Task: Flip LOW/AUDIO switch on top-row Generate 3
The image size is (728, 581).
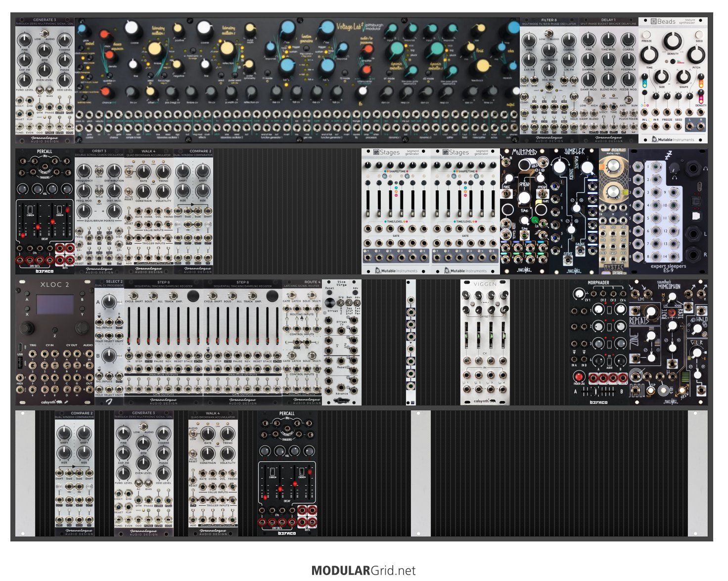Action: [45, 34]
